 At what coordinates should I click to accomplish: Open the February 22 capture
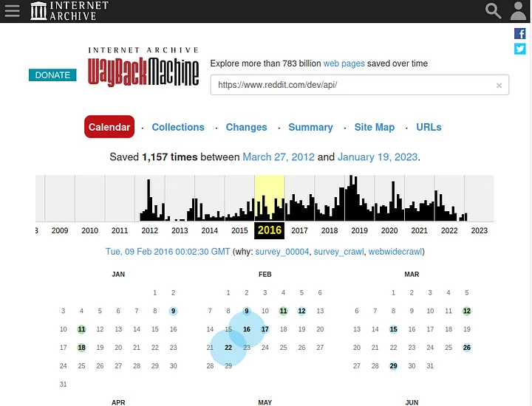coord(228,348)
